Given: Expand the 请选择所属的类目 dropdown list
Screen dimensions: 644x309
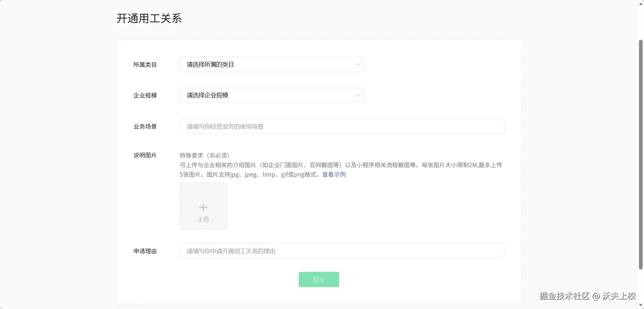Looking at the screenshot, I should [x=272, y=64].
